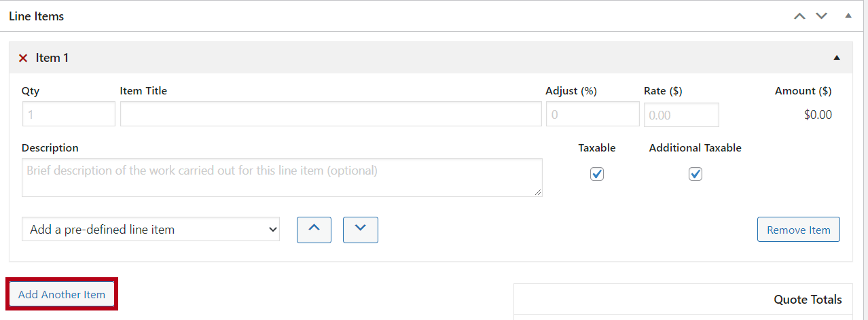Click the Item 1 header title

coord(52,58)
